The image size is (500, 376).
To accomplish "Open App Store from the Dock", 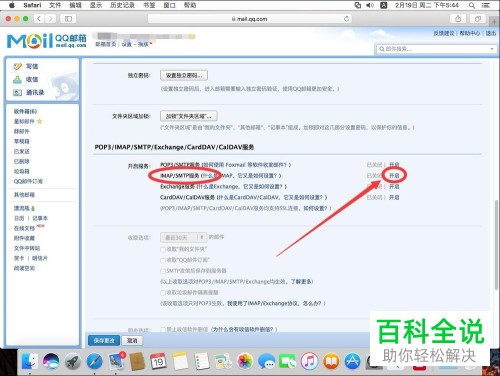I will tap(352, 362).
